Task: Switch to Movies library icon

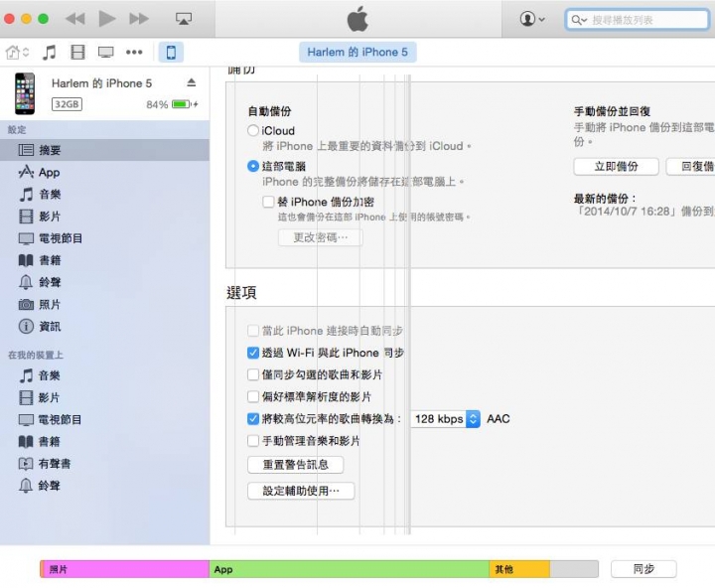Action: pyautogui.click(x=78, y=53)
